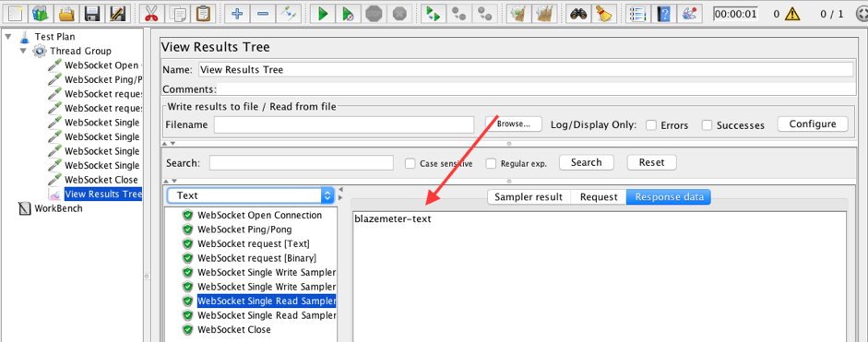Screen dimensions: 868x342
Task: Collapse the Test Plan tree node
Action: click(x=8, y=37)
